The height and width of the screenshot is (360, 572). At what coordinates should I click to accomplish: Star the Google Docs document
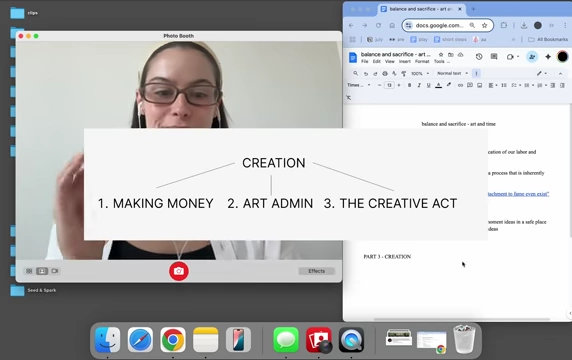tap(441, 54)
